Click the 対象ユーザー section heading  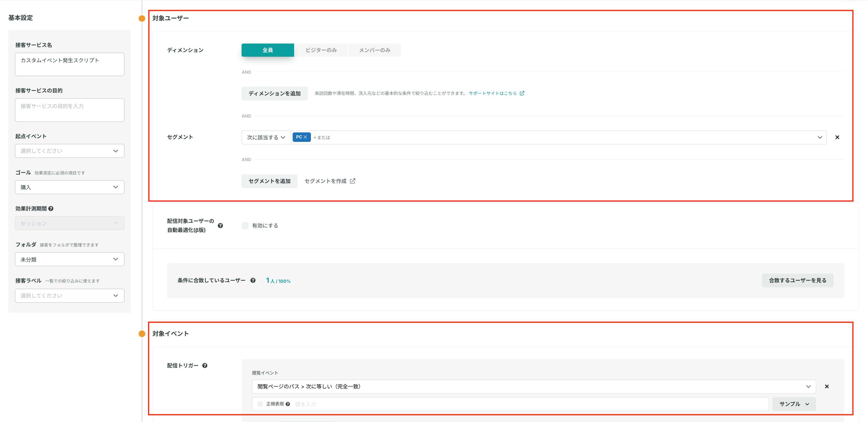pyautogui.click(x=171, y=18)
